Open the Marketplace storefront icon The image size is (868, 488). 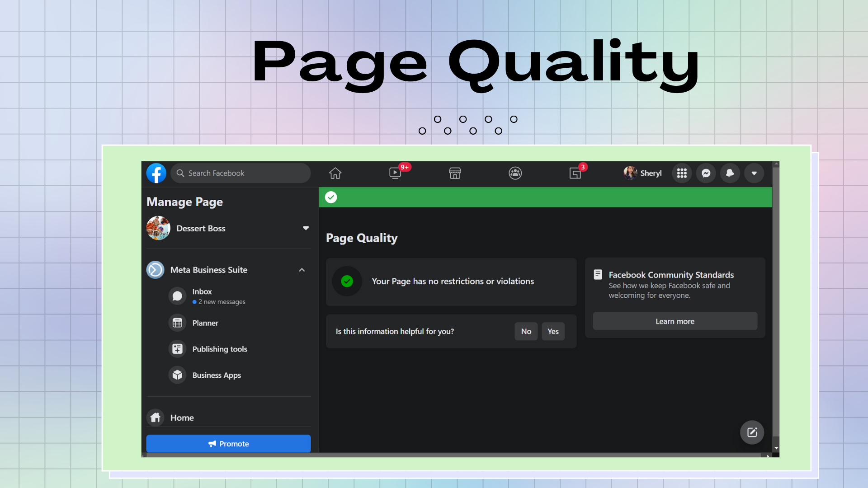coord(455,173)
